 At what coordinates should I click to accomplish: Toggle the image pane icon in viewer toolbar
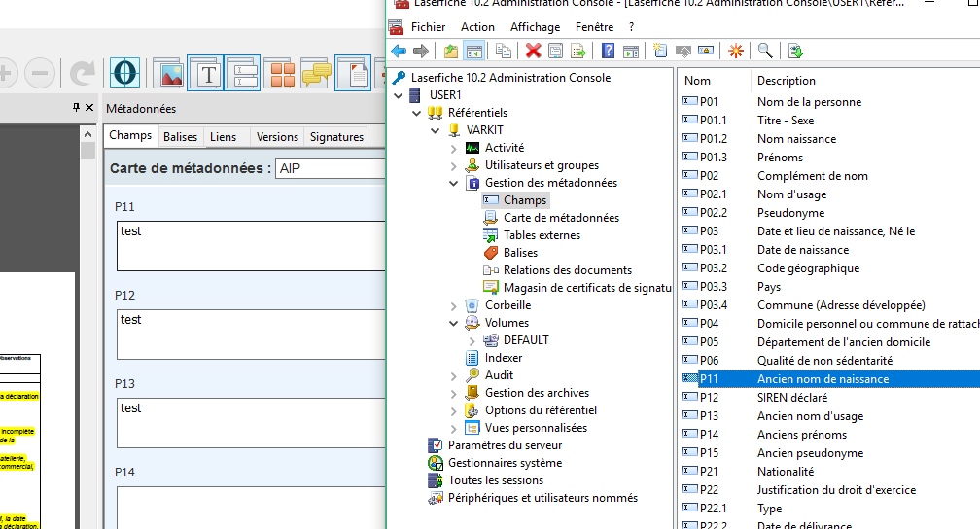169,73
